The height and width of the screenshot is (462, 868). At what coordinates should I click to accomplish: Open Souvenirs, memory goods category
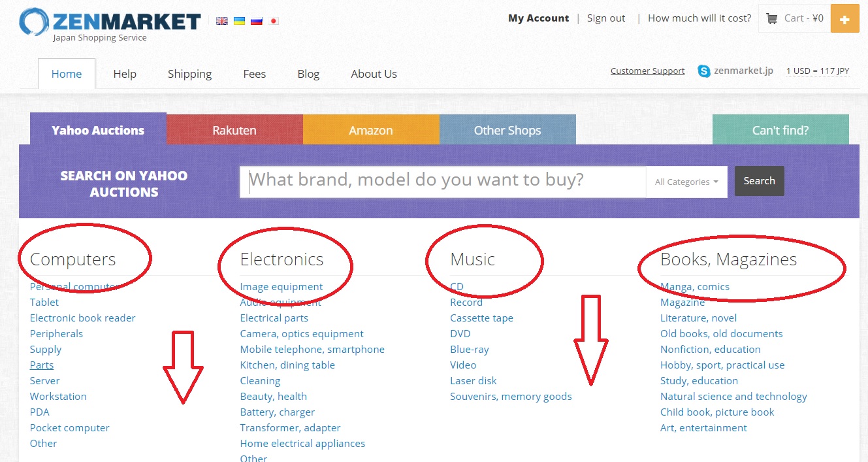[x=511, y=397]
